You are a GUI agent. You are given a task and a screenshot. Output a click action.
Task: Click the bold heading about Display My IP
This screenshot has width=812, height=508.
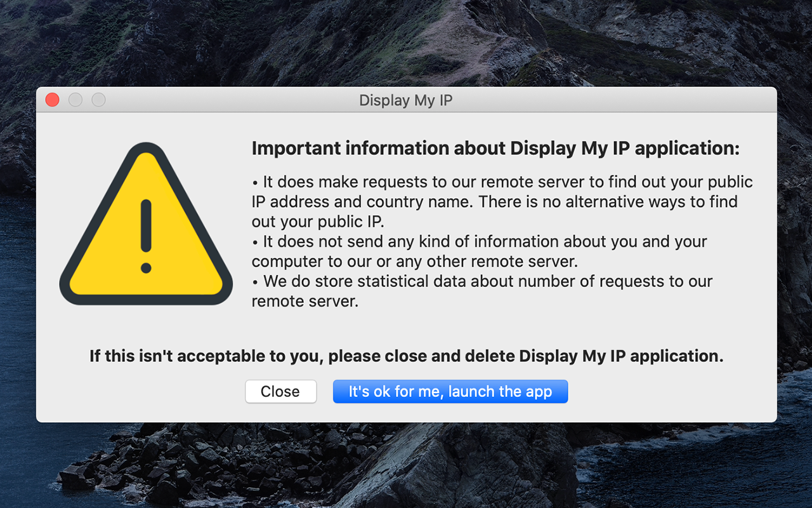(495, 148)
